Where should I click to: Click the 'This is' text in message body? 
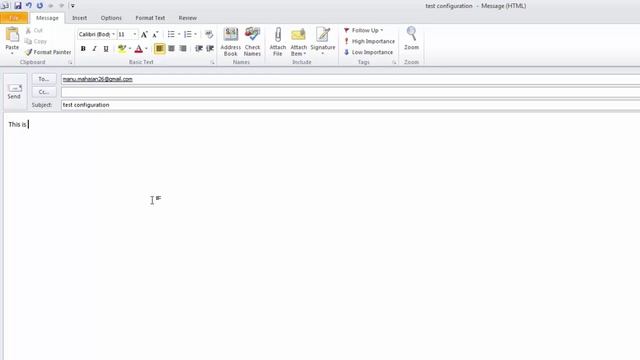tap(17, 124)
